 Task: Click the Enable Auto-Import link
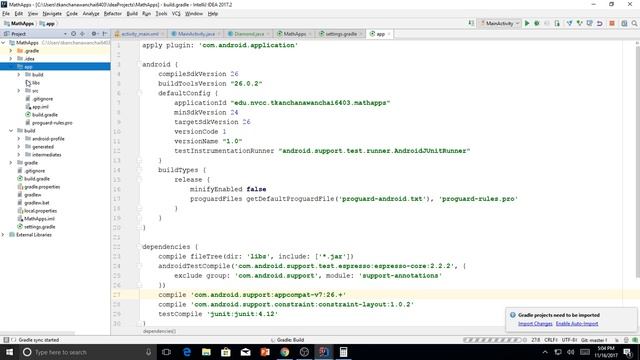pyautogui.click(x=577, y=324)
